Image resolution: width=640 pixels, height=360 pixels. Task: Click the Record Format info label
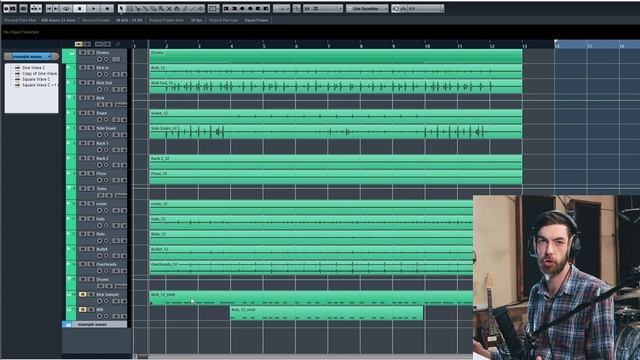(96, 20)
